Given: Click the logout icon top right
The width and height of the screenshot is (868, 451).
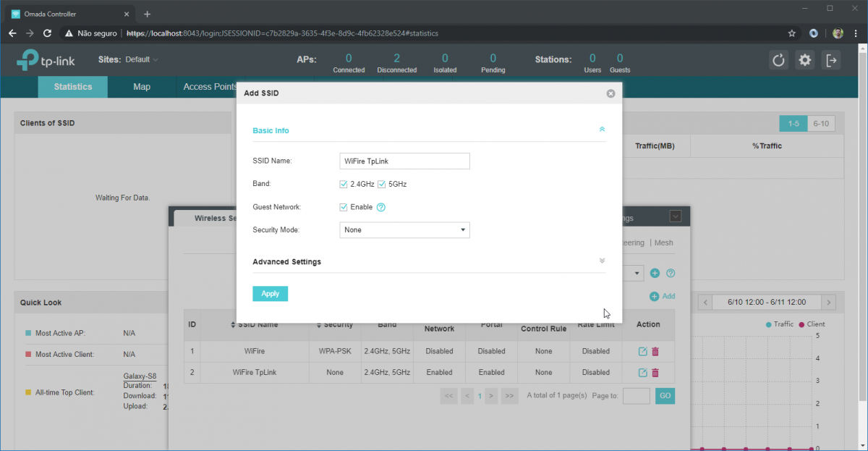Looking at the screenshot, I should tap(832, 60).
